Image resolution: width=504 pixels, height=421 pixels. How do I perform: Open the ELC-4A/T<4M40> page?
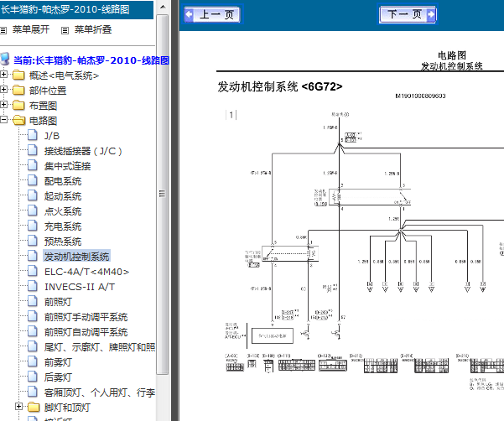click(86, 272)
